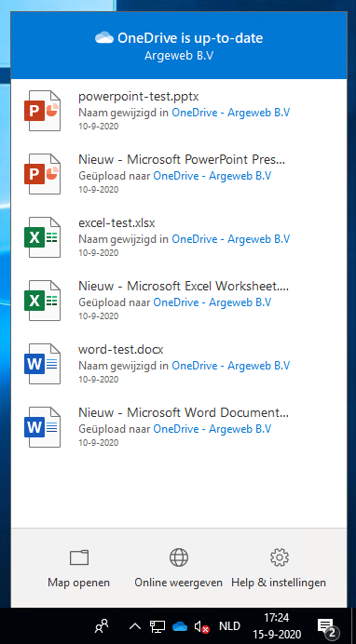This screenshot has width=356, height=644.
Task: Select Nieuw - Microsoft Excel Worksheet.... file name
Action: coord(184,287)
